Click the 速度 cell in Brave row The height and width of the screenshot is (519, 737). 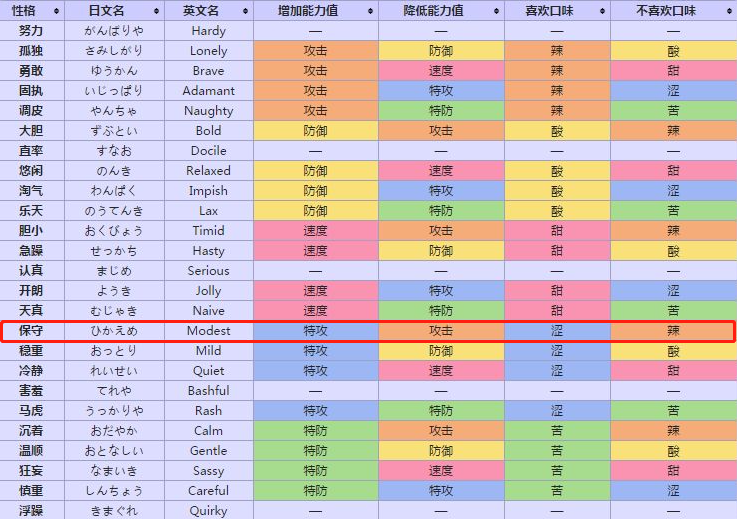[x=441, y=71]
